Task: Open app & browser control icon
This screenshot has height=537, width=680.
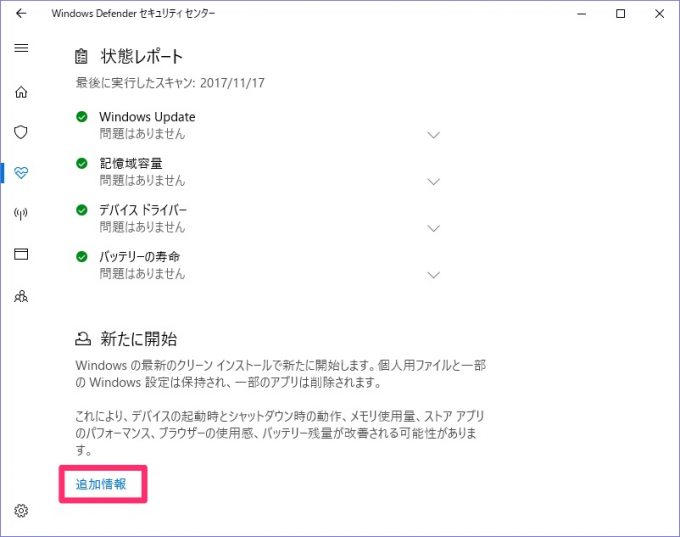Action: 21,254
